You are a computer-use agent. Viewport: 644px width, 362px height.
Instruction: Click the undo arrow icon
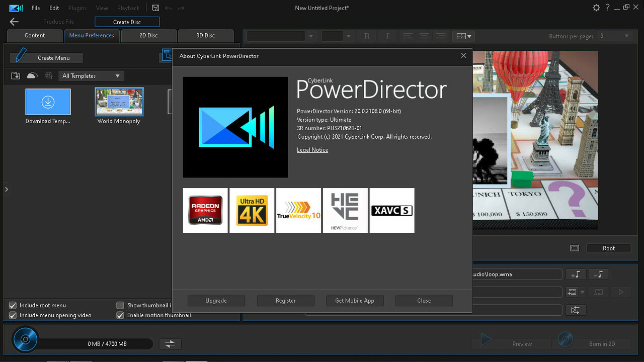[x=169, y=8]
